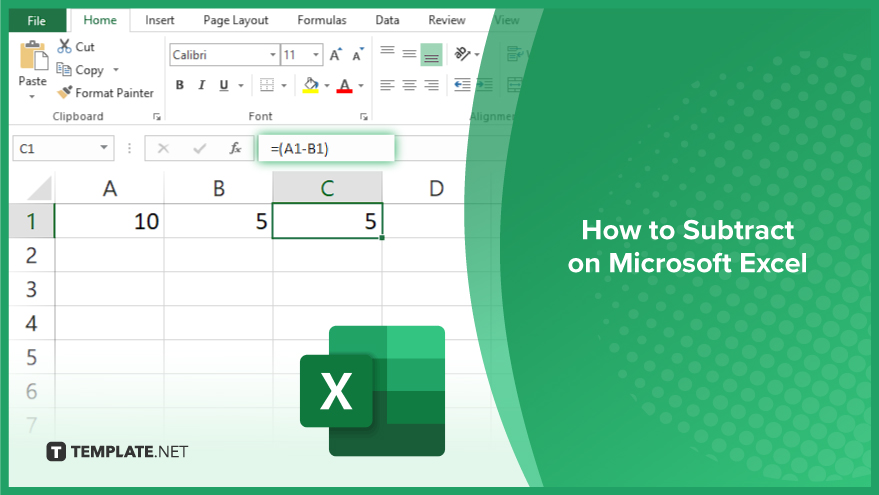The image size is (879, 495).
Task: Expand the Orientation dropdown arrow
Action: [477, 55]
